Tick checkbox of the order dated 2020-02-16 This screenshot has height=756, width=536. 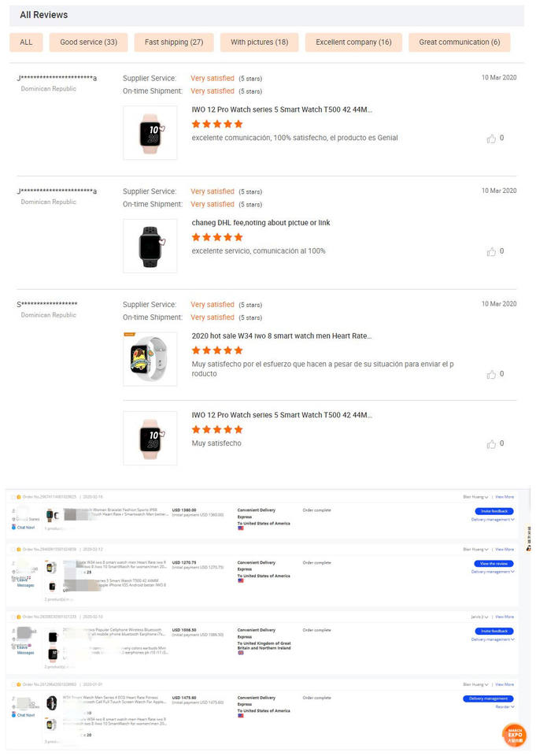tap(13, 497)
